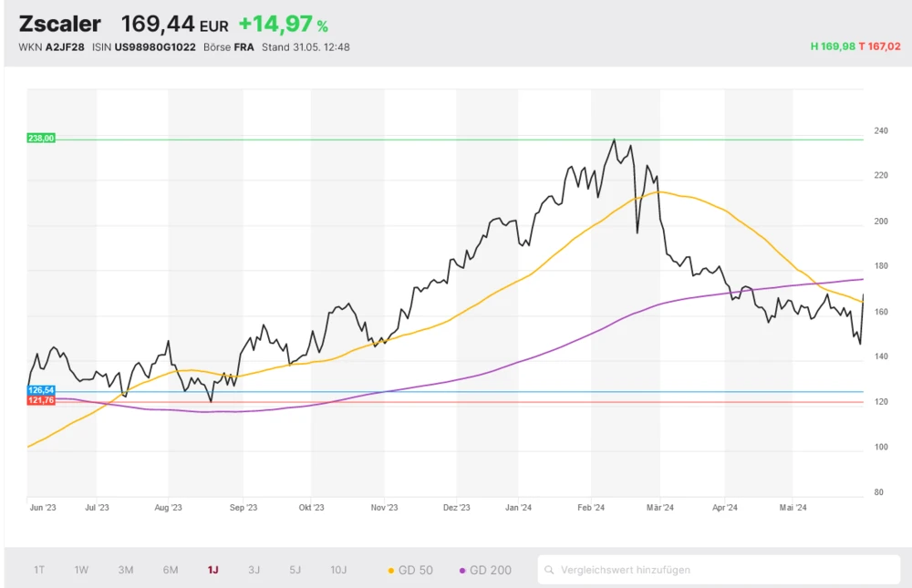Click the red 121,76 low price marker

click(x=42, y=400)
